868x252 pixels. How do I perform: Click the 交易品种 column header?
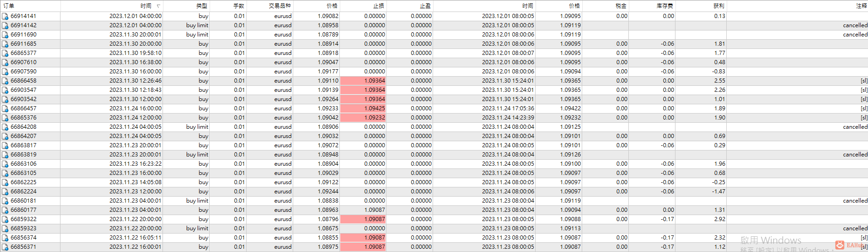coord(280,6)
